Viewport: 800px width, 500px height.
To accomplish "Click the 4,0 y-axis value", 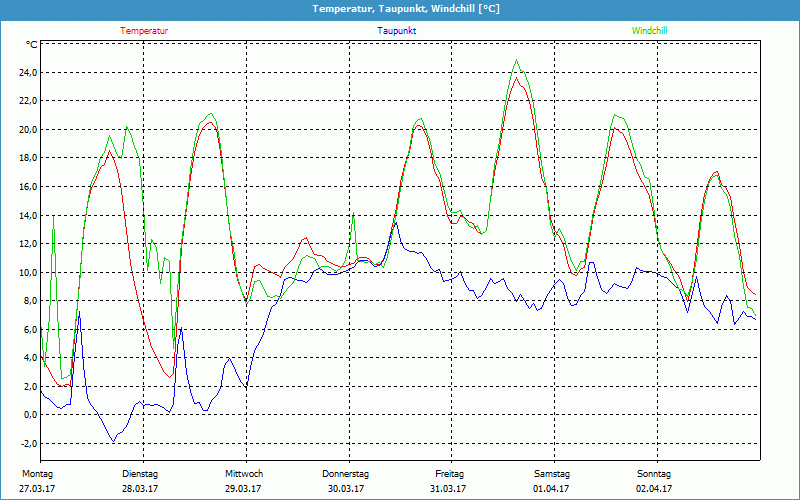I will [x=30, y=358].
